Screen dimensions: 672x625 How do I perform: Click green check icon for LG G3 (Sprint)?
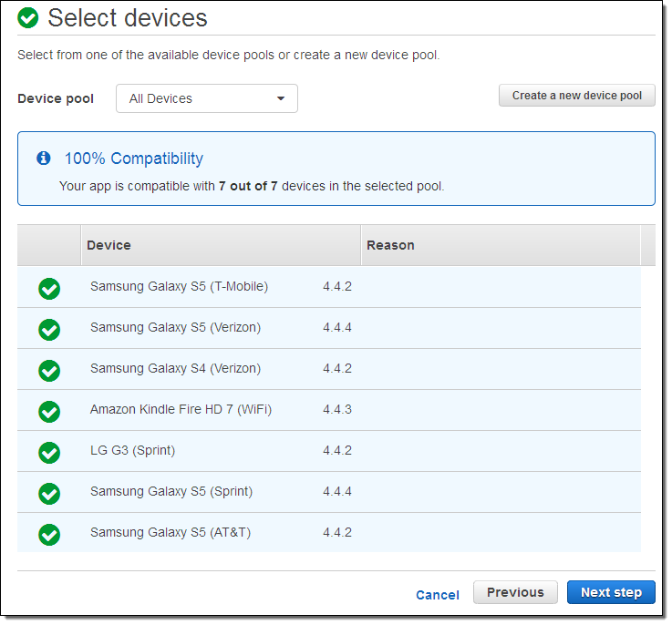(x=49, y=452)
